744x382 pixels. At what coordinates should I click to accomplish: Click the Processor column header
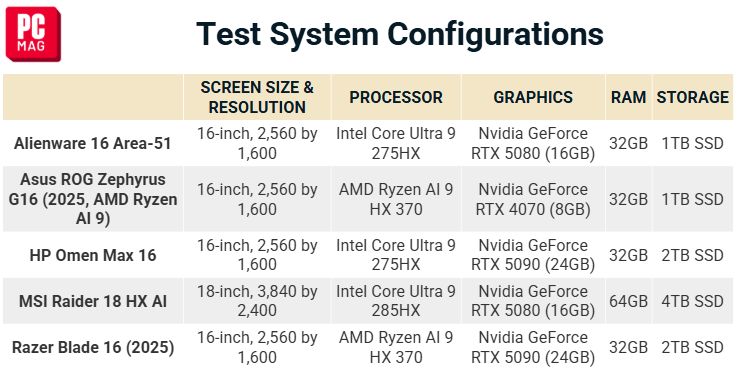396,97
